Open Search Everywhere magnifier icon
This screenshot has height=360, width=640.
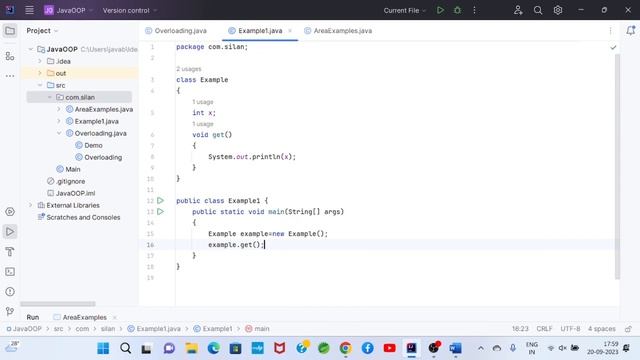pos(538,10)
